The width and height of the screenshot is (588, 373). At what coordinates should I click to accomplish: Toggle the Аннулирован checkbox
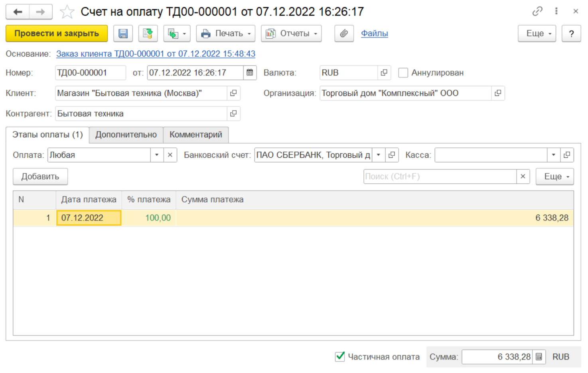pos(403,73)
